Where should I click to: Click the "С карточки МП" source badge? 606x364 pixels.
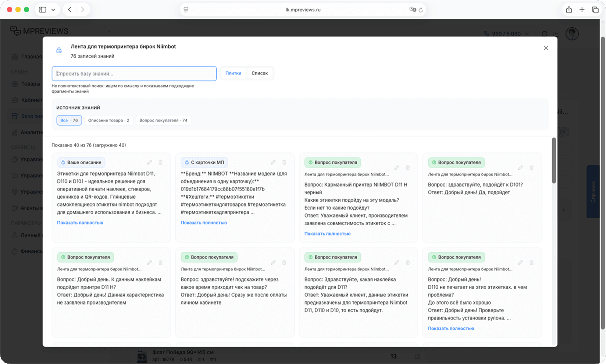pyautogui.click(x=204, y=162)
